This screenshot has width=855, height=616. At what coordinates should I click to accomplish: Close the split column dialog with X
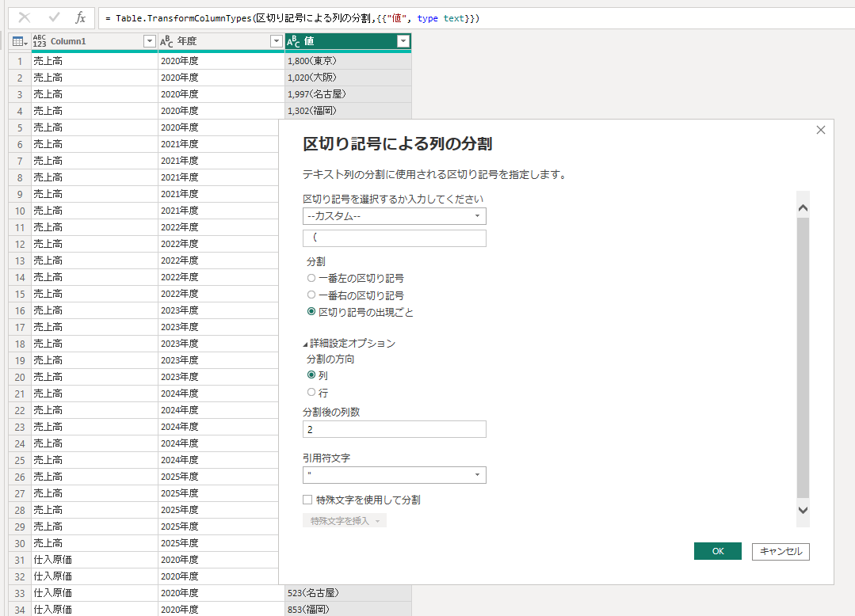(821, 130)
